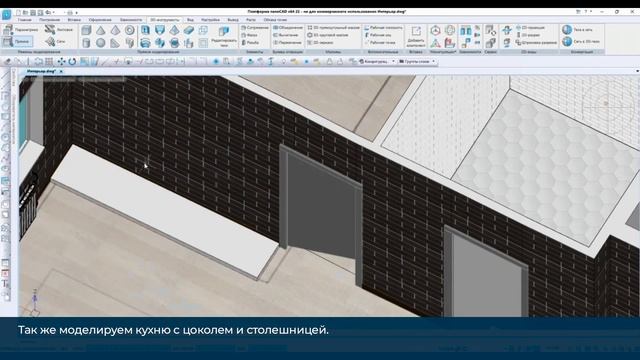This screenshot has height=360, width=640.
Task: Click the Резьба thread tool
Action: click(250, 42)
